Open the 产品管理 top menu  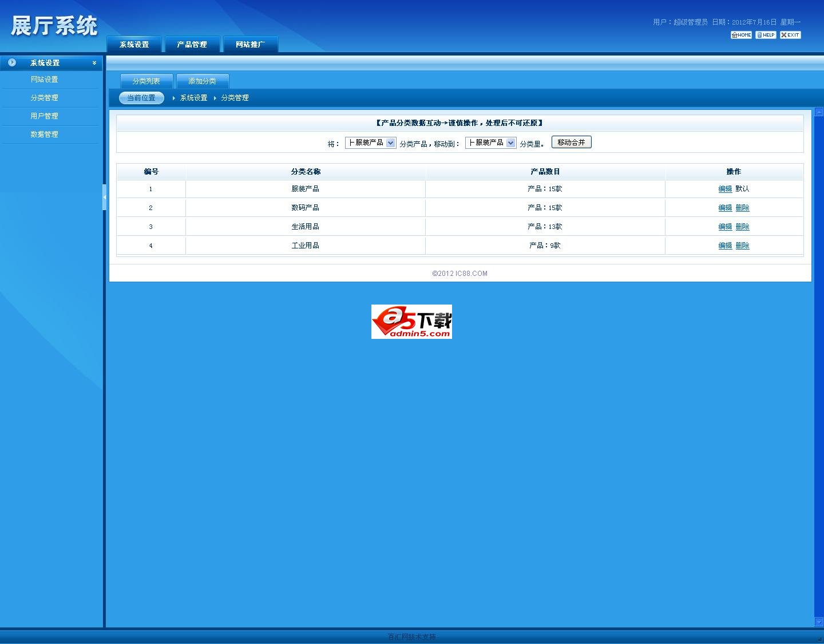[x=192, y=44]
